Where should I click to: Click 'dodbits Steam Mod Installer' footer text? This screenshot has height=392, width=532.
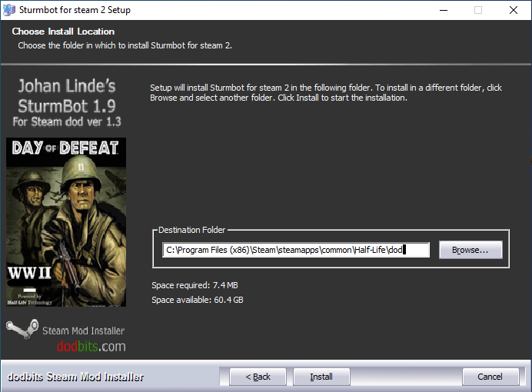[x=75, y=377]
